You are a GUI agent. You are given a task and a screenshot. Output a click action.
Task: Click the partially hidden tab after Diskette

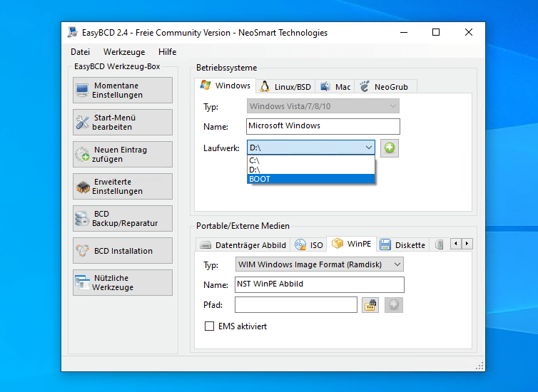[x=440, y=244]
